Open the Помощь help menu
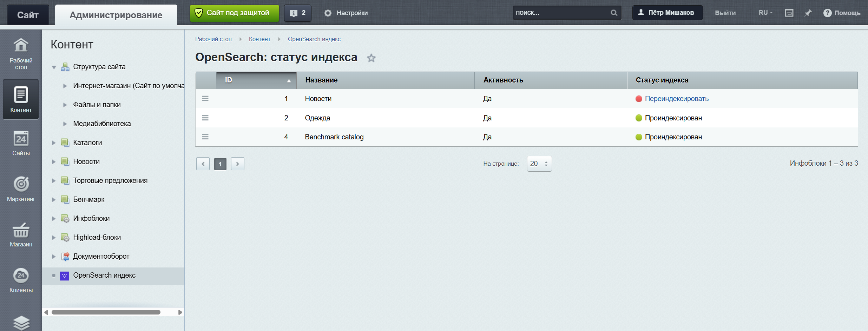This screenshot has width=868, height=331. [842, 13]
